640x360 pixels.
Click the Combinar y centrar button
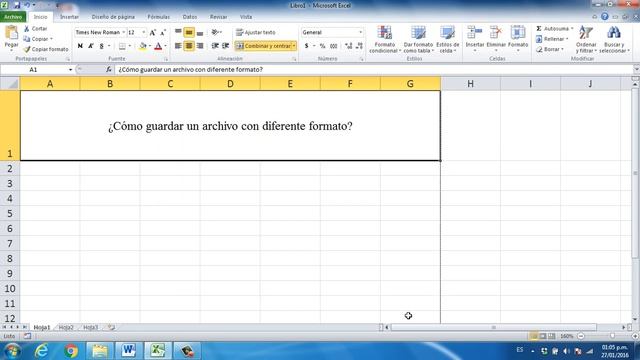click(x=264, y=46)
